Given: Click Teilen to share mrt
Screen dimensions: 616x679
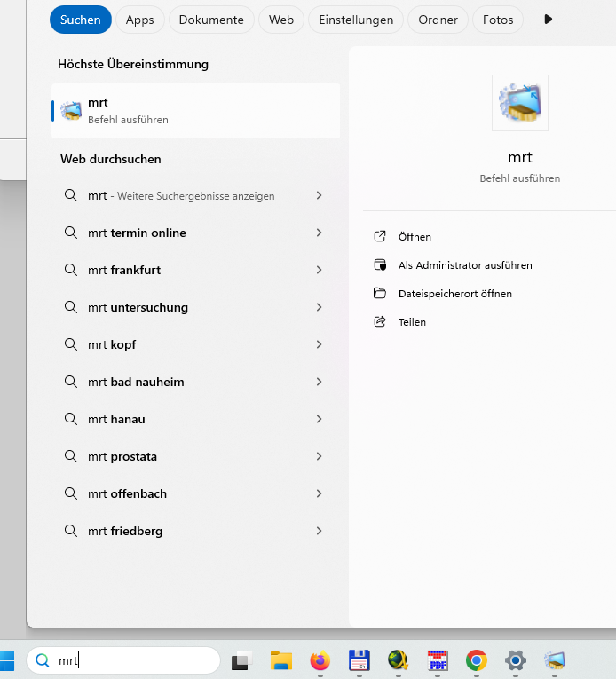Looking at the screenshot, I should click(x=412, y=322).
